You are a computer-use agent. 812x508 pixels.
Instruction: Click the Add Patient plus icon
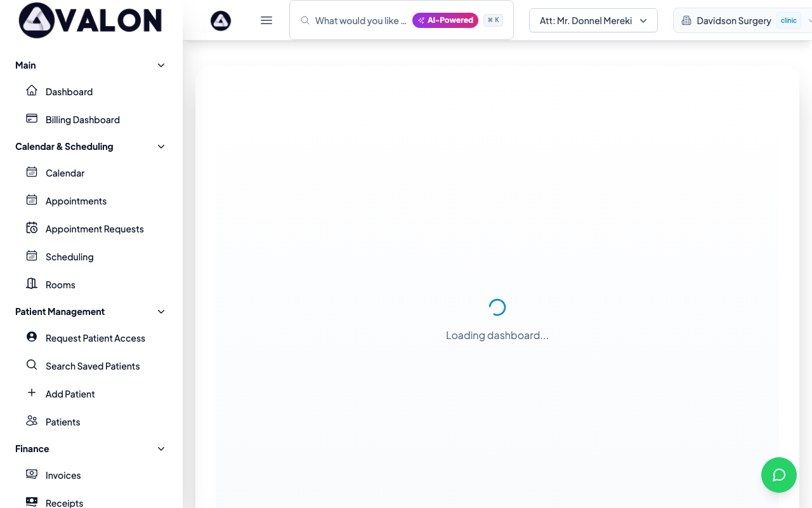click(x=31, y=392)
